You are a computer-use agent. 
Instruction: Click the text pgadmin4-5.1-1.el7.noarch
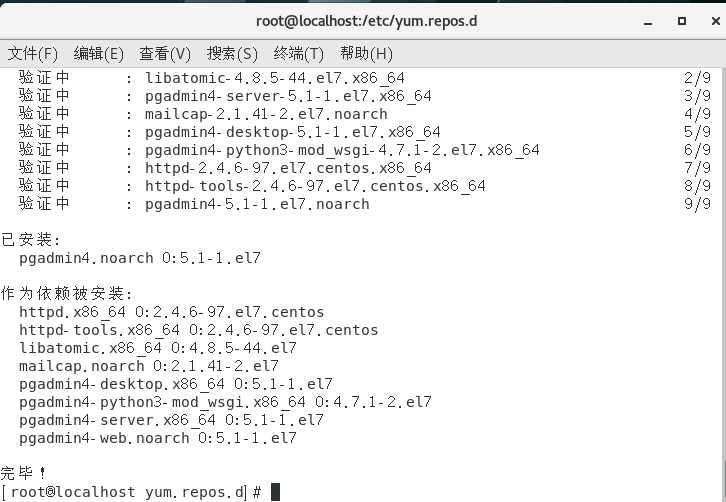[x=257, y=204]
